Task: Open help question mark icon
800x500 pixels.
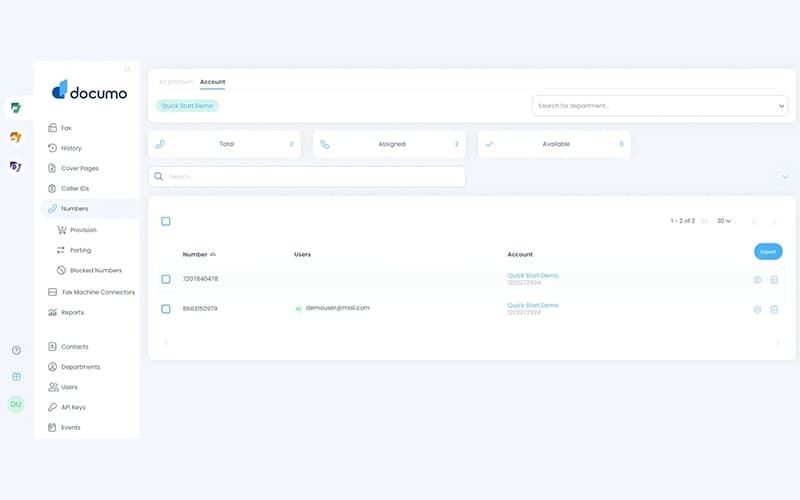Action: tap(16, 350)
